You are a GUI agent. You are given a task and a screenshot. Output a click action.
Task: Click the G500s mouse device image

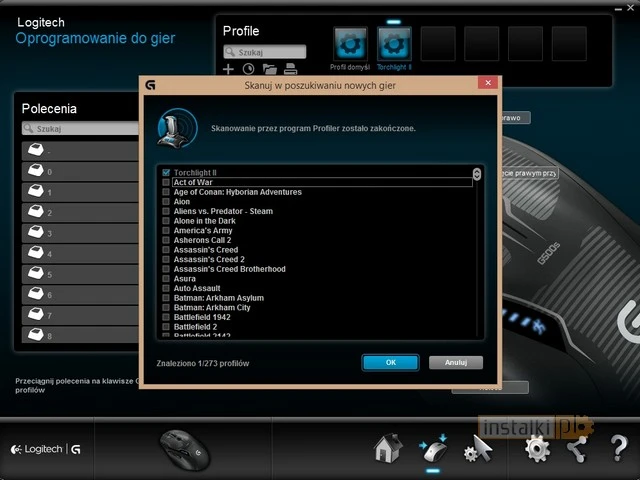click(184, 450)
